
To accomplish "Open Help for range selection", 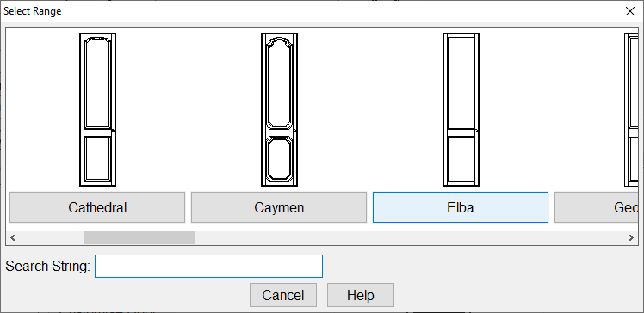I will coord(361,295).
